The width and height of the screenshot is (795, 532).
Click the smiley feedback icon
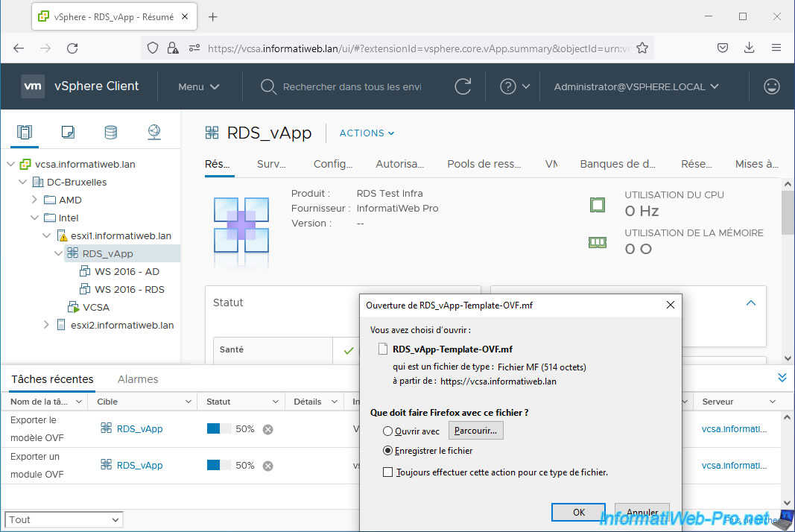[772, 86]
